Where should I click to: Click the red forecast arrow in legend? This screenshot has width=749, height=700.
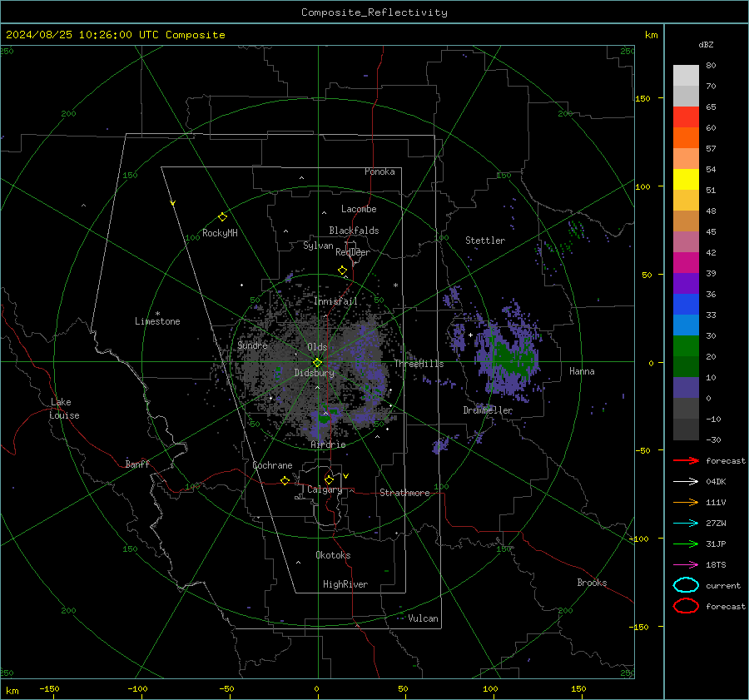(x=686, y=460)
